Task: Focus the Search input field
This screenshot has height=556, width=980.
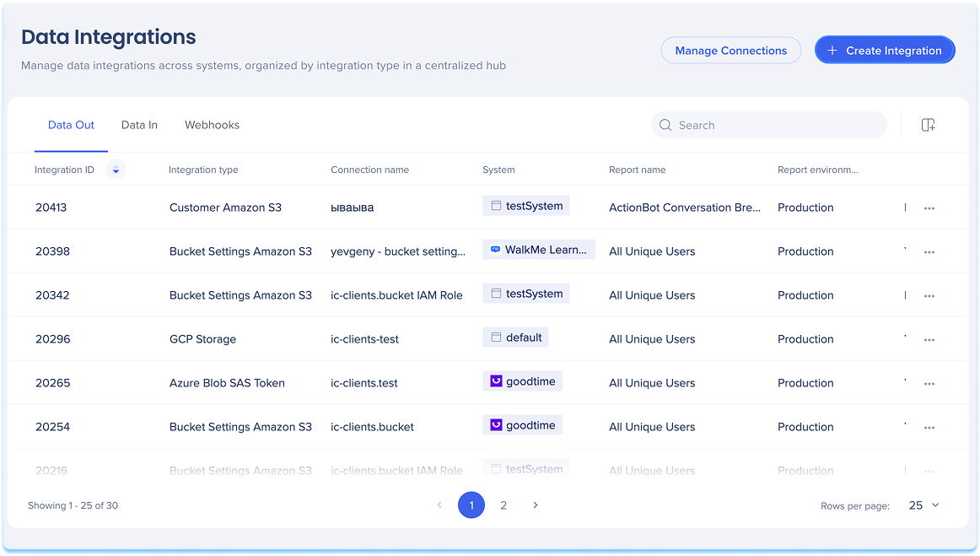Action: click(x=776, y=125)
